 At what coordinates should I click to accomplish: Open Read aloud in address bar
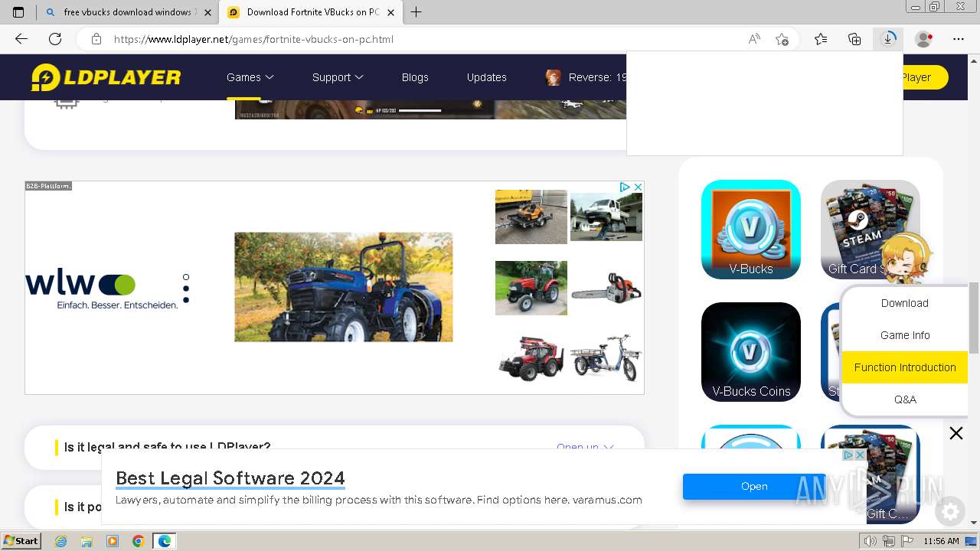(x=754, y=39)
